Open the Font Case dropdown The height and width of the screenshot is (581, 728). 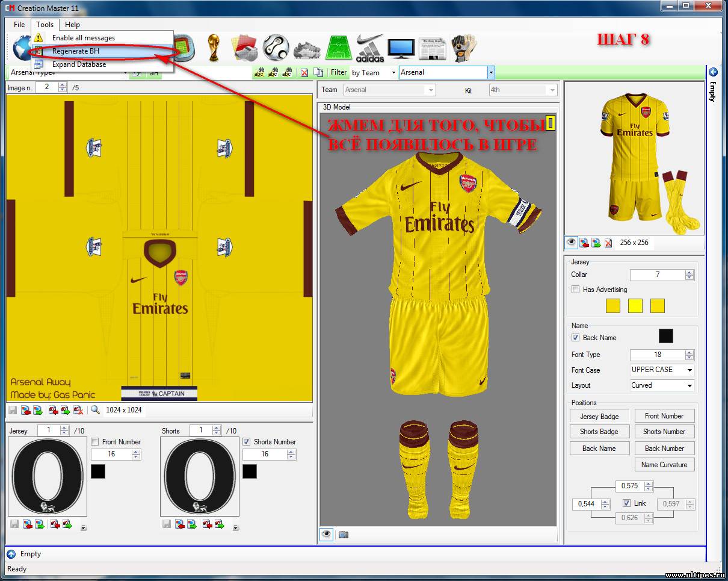pos(689,370)
